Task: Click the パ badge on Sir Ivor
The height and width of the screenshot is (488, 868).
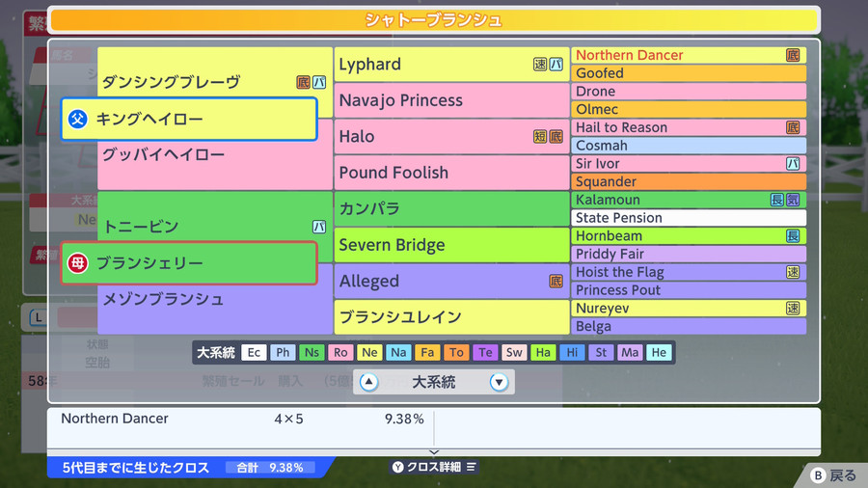Action: (793, 163)
